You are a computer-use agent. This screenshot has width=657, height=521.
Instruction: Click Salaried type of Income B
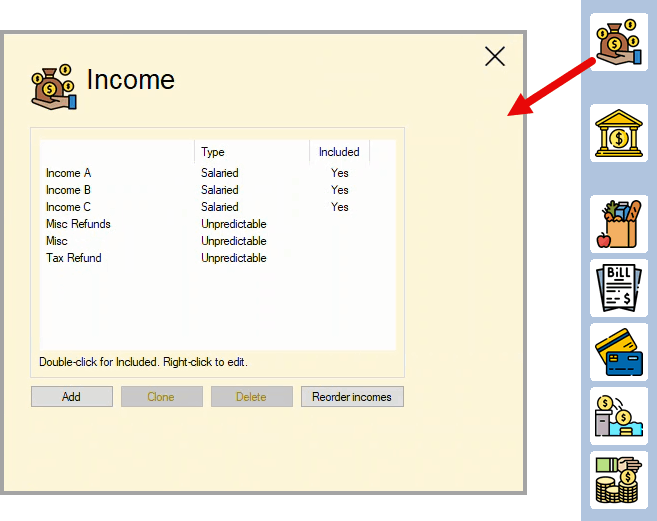click(220, 190)
